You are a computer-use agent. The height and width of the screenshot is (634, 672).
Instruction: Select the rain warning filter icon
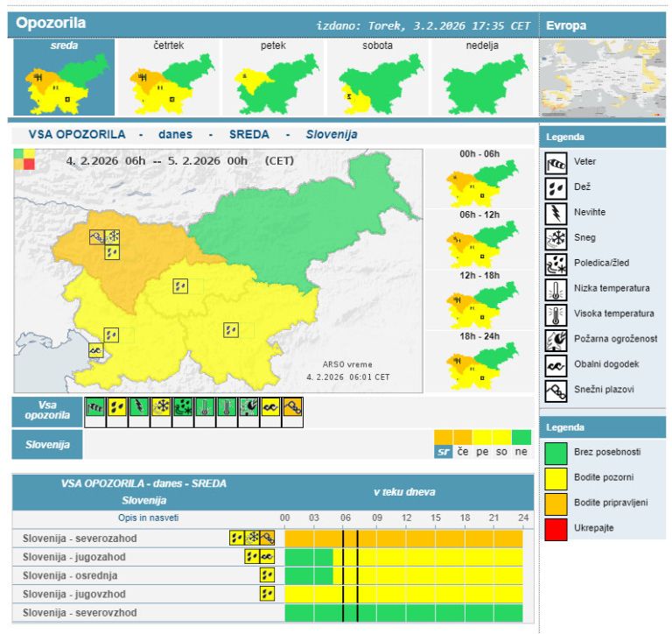[116, 407]
